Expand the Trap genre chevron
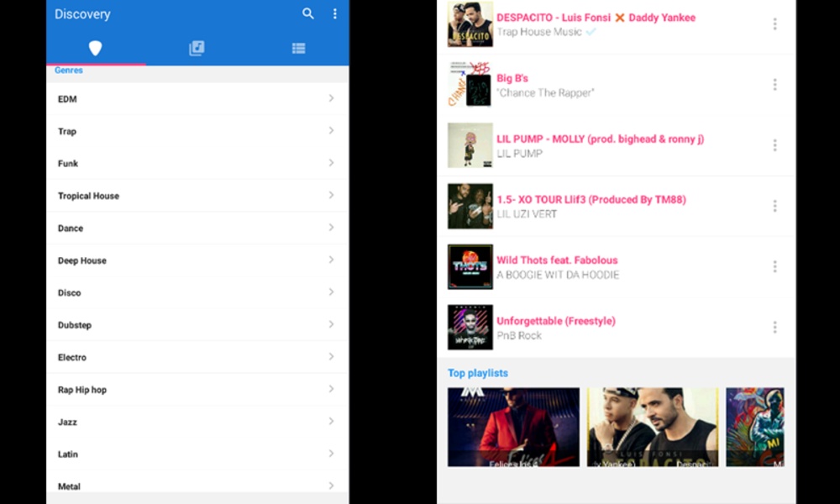This screenshot has width=840, height=504. [x=331, y=131]
